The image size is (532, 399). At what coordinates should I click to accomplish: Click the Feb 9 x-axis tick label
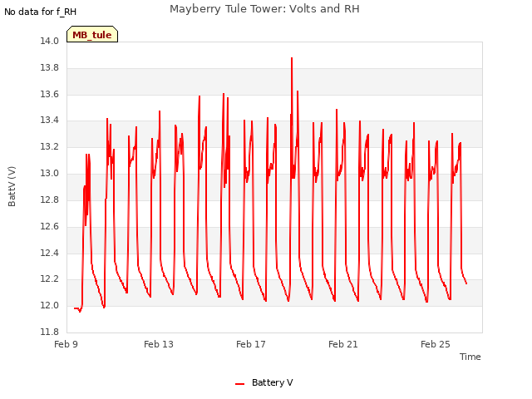[66, 344]
